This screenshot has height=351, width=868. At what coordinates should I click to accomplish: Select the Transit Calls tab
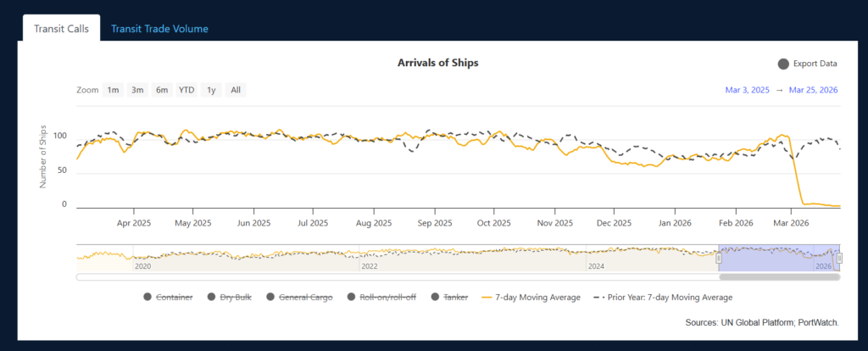[61, 29]
